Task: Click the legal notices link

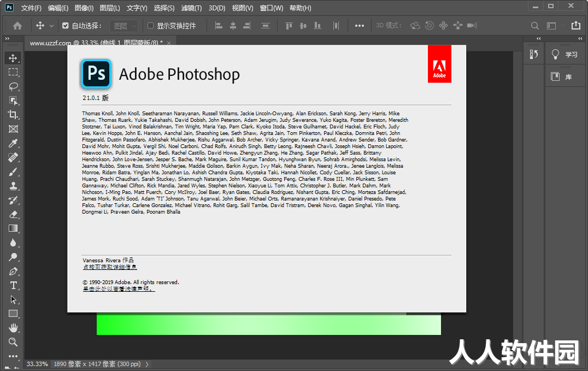Action: [119, 289]
